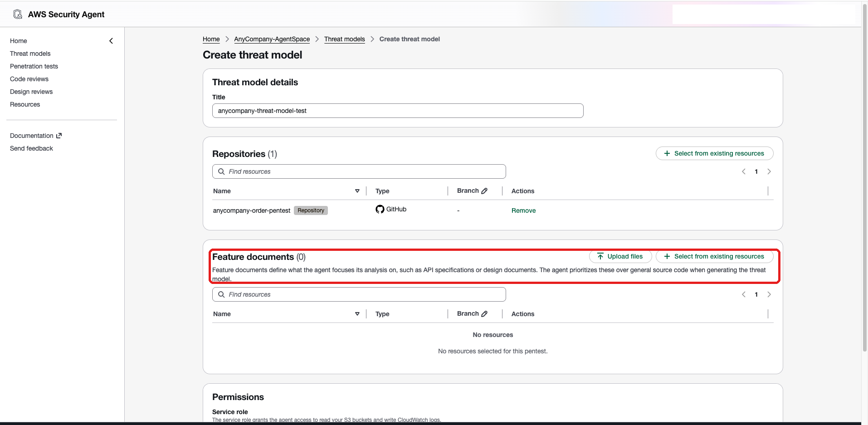Image resolution: width=868 pixels, height=425 pixels.
Task: Go to previous page in Feature documents pagination
Action: click(744, 294)
